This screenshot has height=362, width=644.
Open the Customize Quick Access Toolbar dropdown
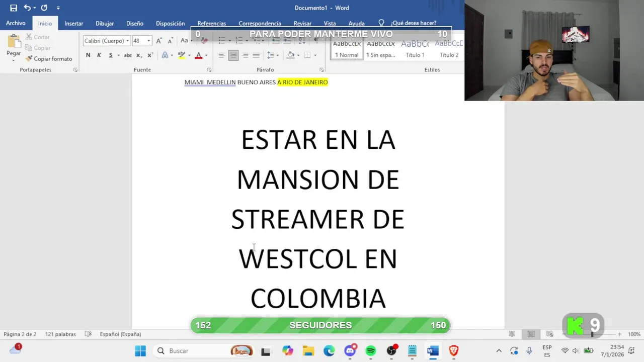(58, 8)
